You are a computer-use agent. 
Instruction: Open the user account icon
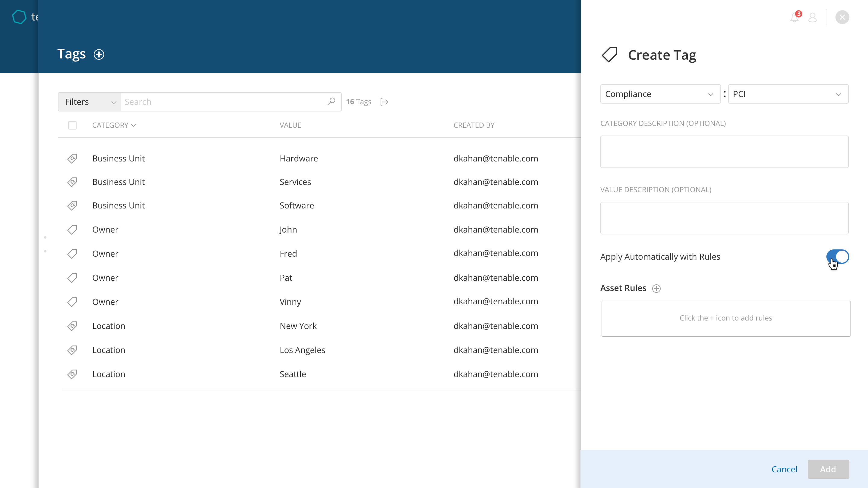coord(813,17)
